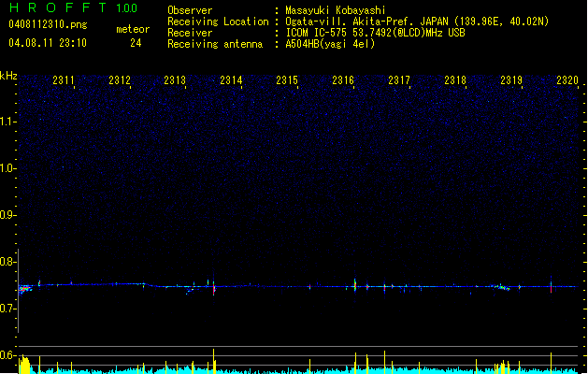This screenshot has width=588, height=374.
Task: Click the 2320 time axis marker
Action: (567, 79)
